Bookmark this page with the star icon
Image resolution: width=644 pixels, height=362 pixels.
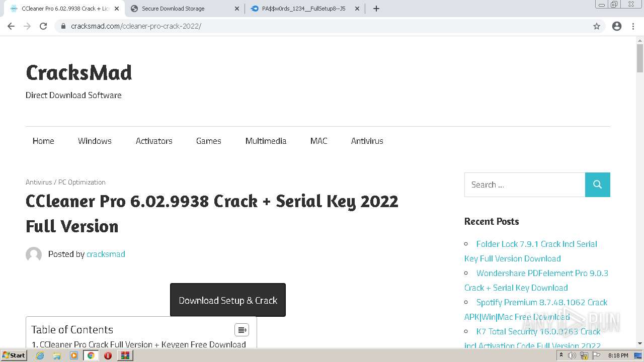click(x=597, y=26)
